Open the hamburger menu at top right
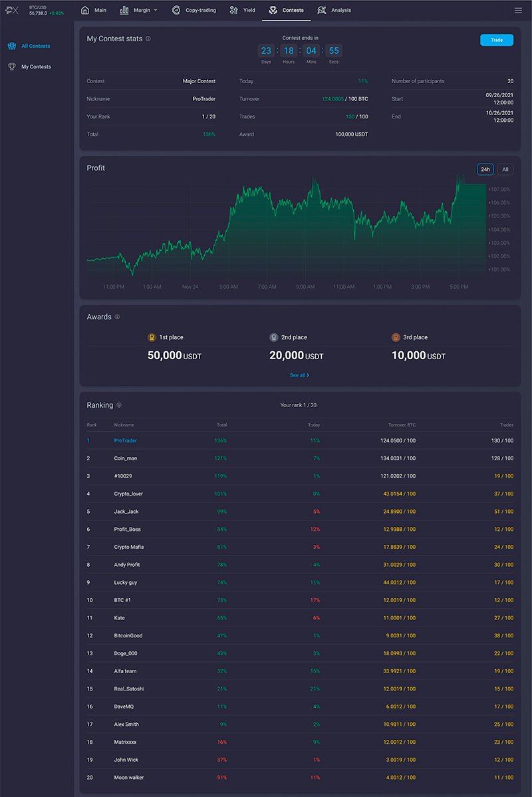Viewport: 532px width, 797px height. tap(518, 10)
